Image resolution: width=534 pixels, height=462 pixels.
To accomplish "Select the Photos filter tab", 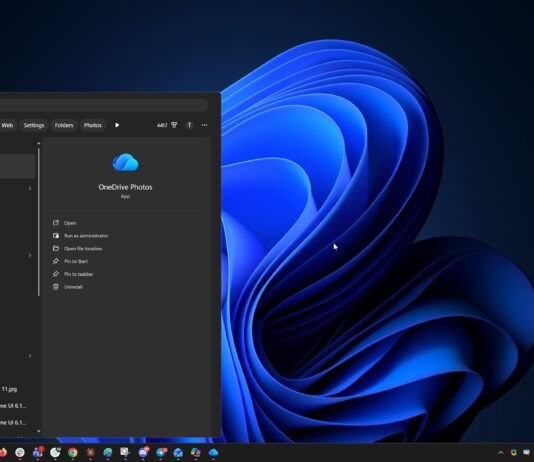I will (93, 125).
